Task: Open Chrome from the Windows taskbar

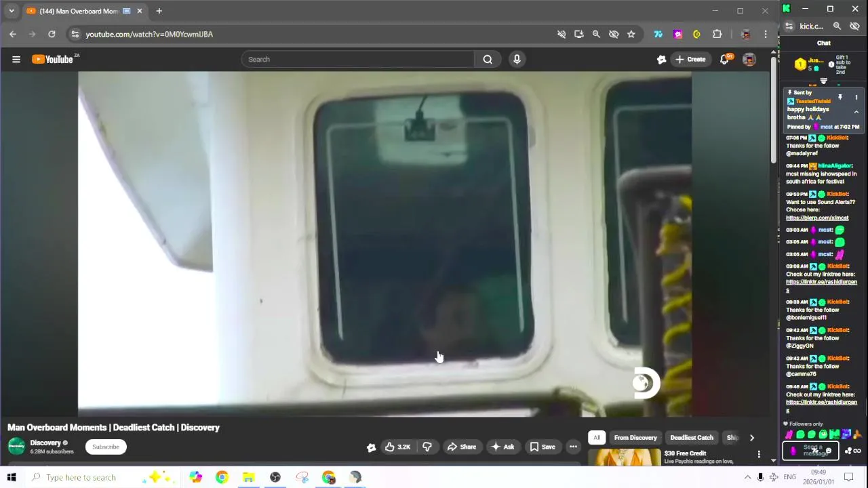Action: pos(222,477)
